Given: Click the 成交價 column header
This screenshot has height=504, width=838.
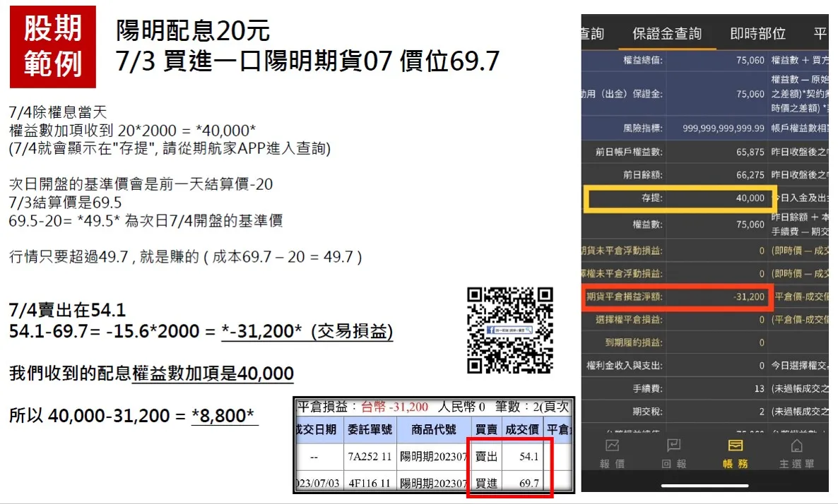Looking at the screenshot, I should tap(523, 429).
